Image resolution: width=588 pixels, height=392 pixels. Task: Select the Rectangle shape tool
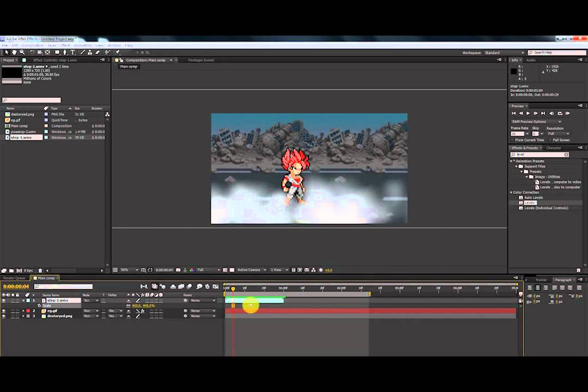pos(57,52)
